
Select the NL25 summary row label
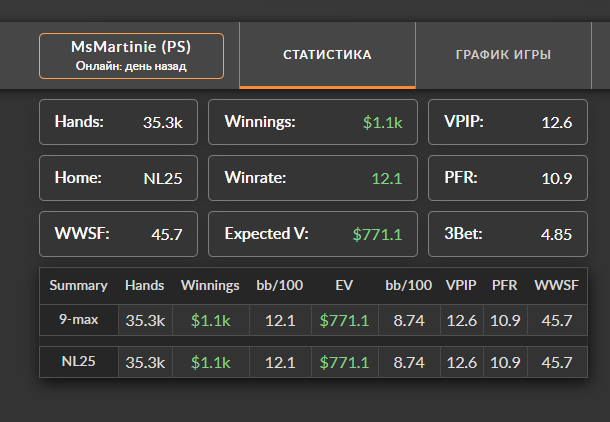click(79, 362)
